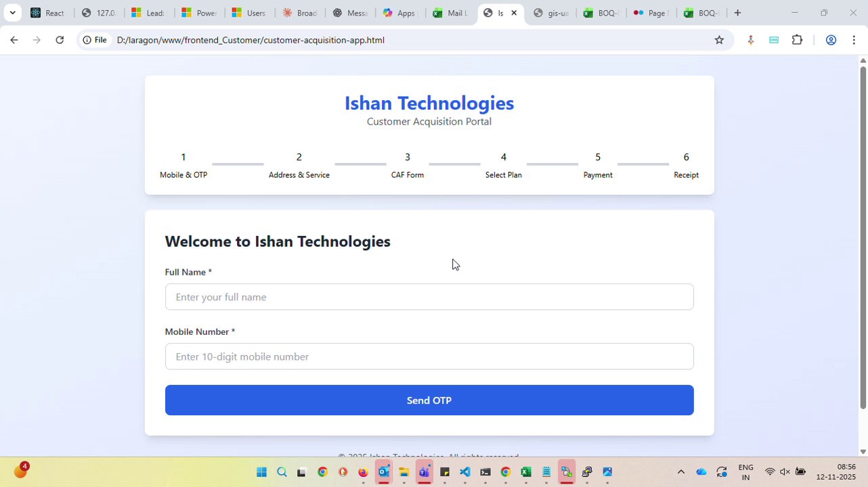Screen dimensions: 868x487
Task: Switch to the Power tab
Action: pos(198,13)
